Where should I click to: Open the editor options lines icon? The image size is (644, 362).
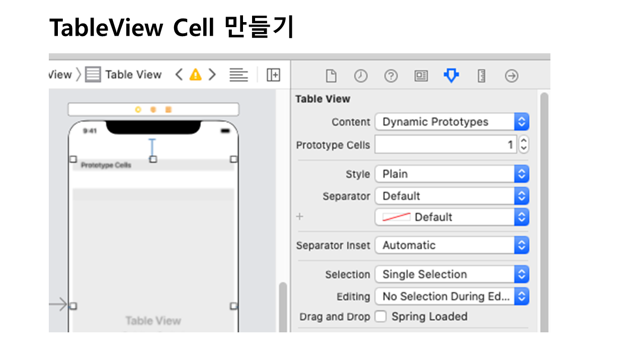point(238,75)
